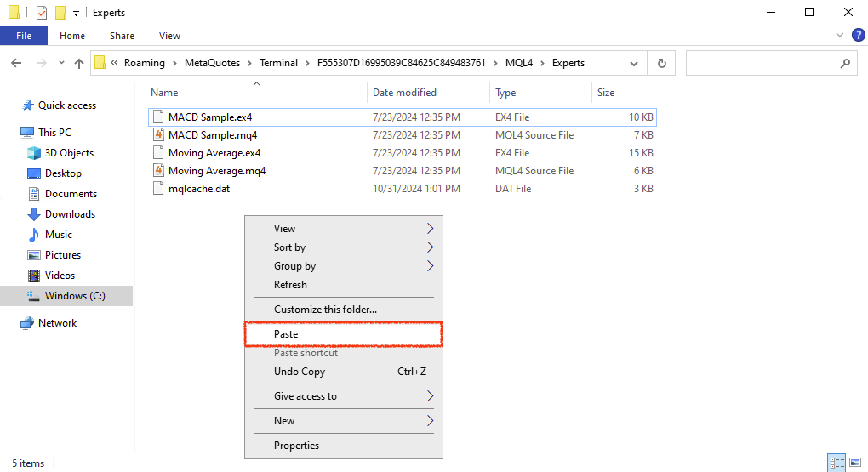Open Documents in the sidebar
Viewport: 868px width, 472px height.
71,194
